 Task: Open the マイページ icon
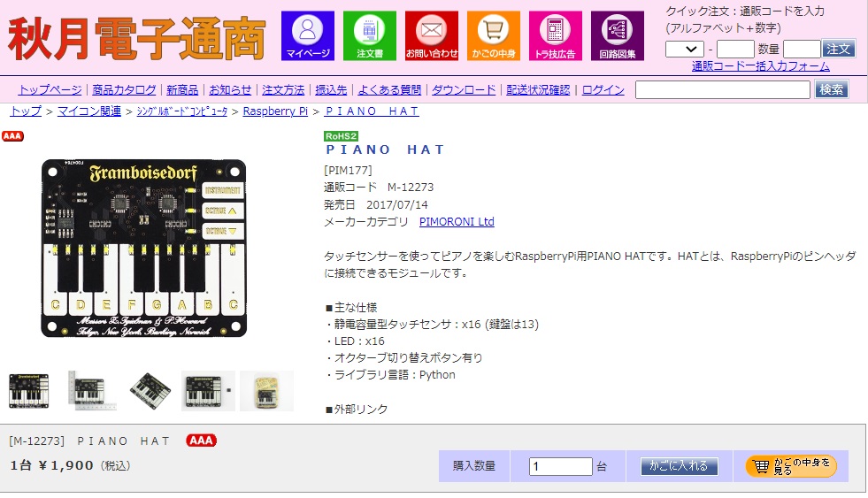308,36
